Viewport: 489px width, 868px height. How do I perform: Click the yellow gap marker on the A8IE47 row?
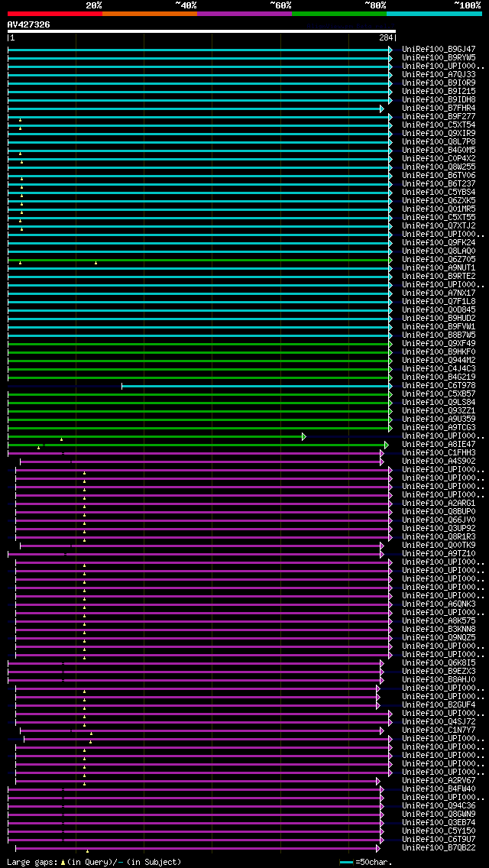pos(38,447)
